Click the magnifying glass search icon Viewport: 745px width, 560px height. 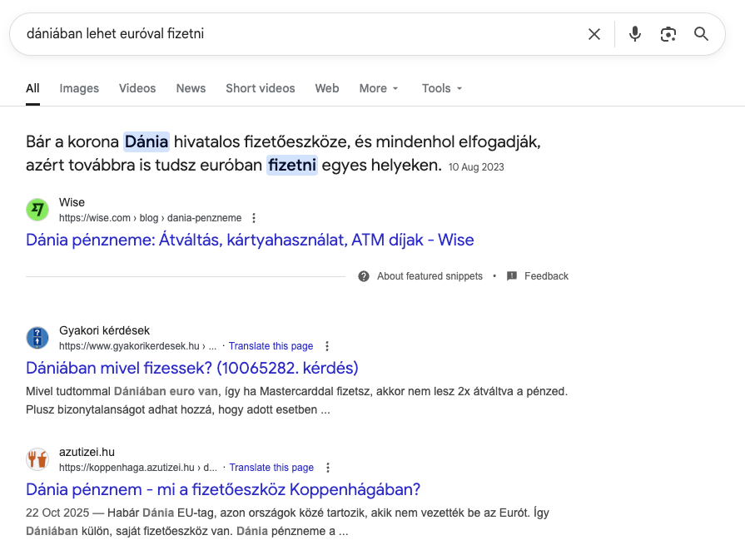tap(701, 34)
